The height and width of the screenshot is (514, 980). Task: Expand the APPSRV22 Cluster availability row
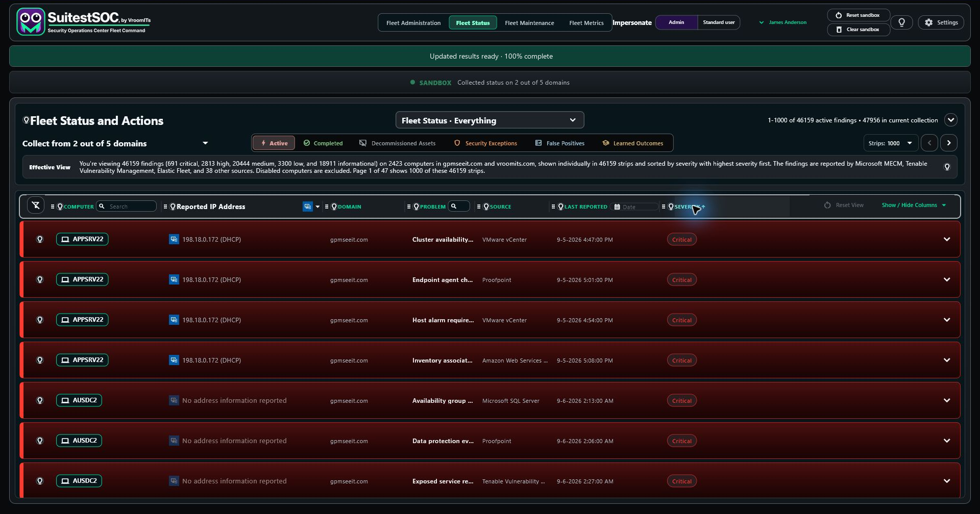point(947,239)
